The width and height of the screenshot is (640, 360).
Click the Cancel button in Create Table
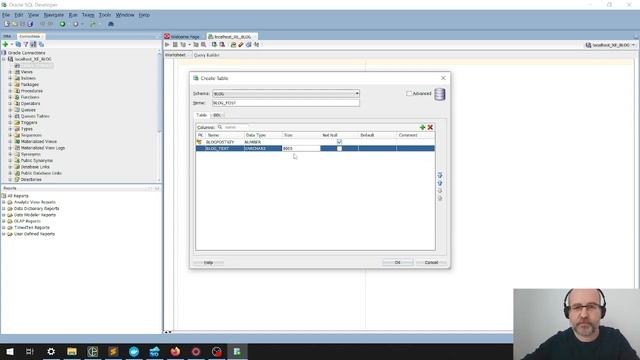coord(431,262)
